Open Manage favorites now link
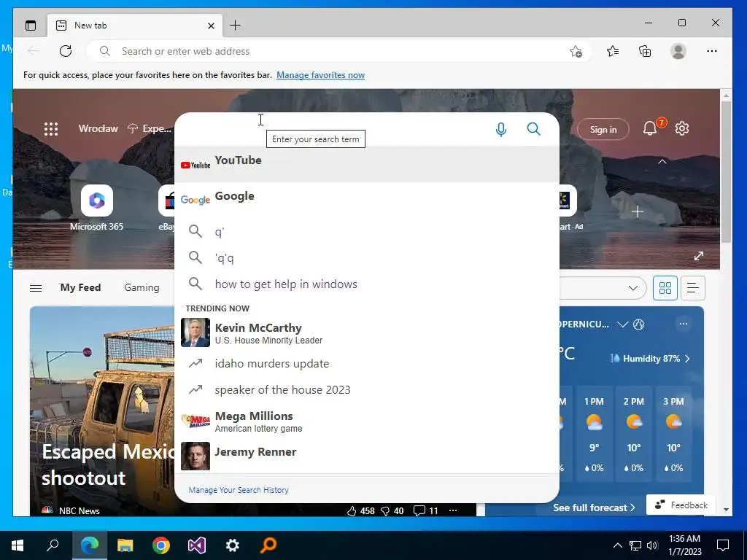Screen dimensions: 747x560 tap(321, 75)
